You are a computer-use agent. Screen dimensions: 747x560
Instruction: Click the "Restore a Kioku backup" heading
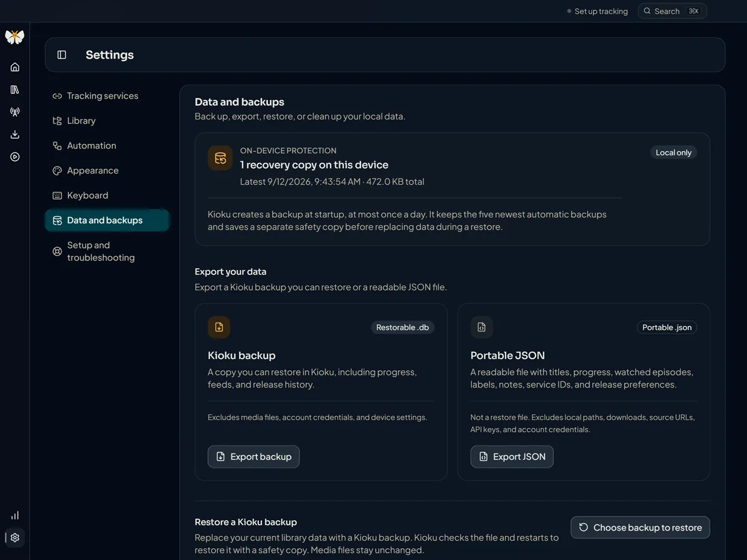point(246,522)
